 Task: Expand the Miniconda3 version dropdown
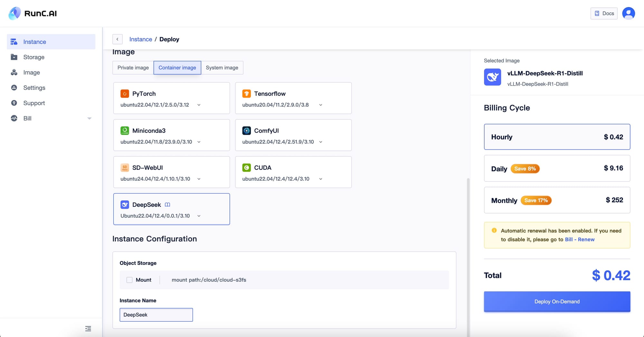[x=199, y=142]
